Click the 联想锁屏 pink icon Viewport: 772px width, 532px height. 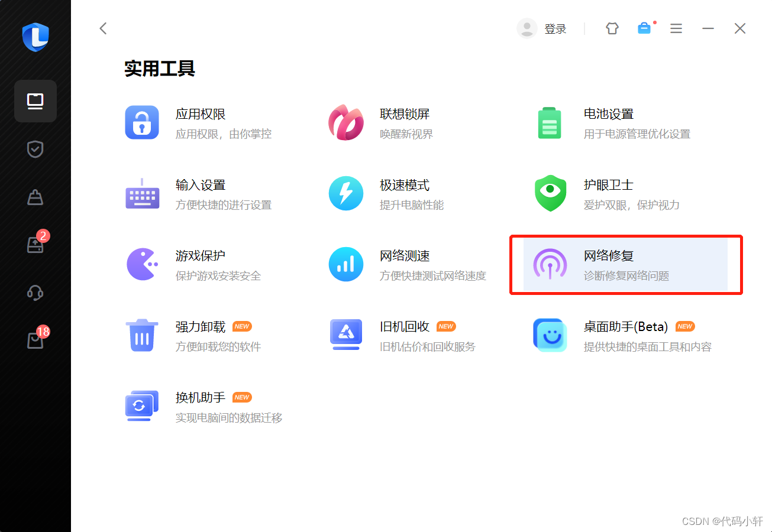click(346, 122)
